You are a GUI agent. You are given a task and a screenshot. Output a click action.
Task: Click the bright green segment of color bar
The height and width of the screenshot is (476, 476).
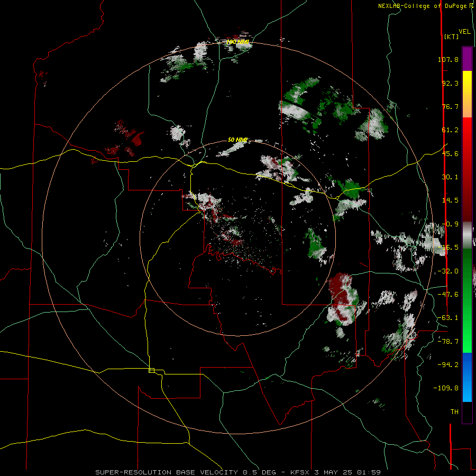point(467,300)
